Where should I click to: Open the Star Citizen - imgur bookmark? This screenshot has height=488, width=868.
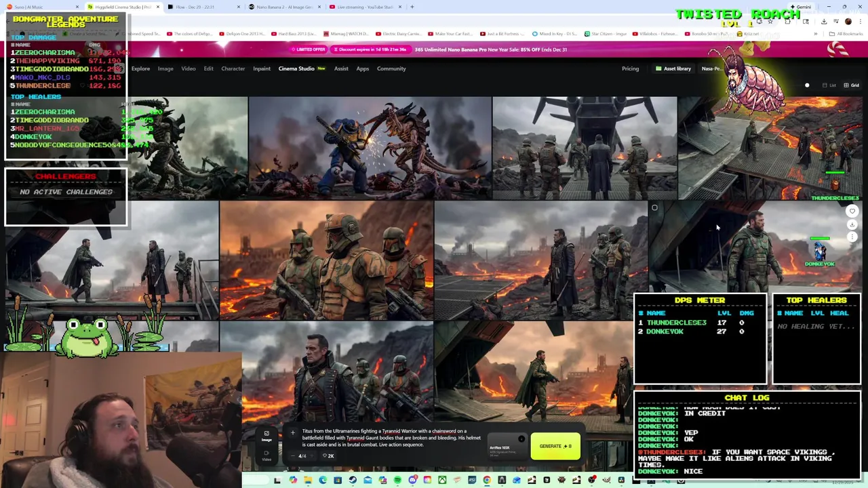pyautogui.click(x=605, y=34)
